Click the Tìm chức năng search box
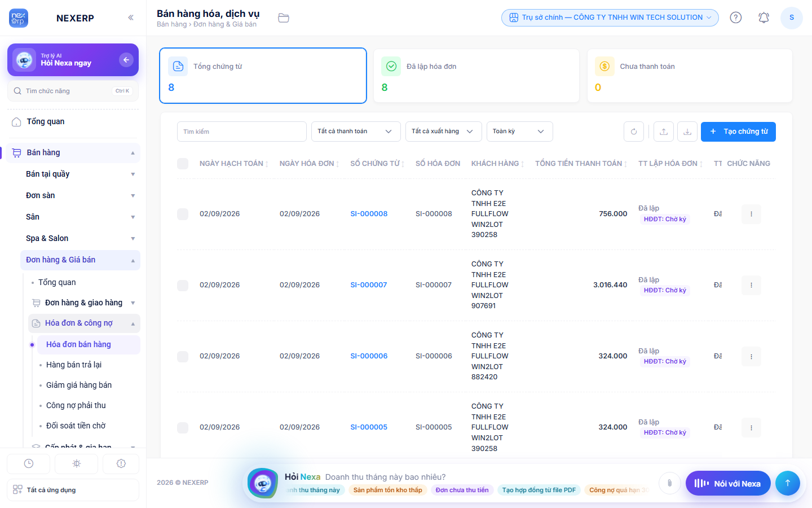The height and width of the screenshot is (508, 812). [73, 91]
